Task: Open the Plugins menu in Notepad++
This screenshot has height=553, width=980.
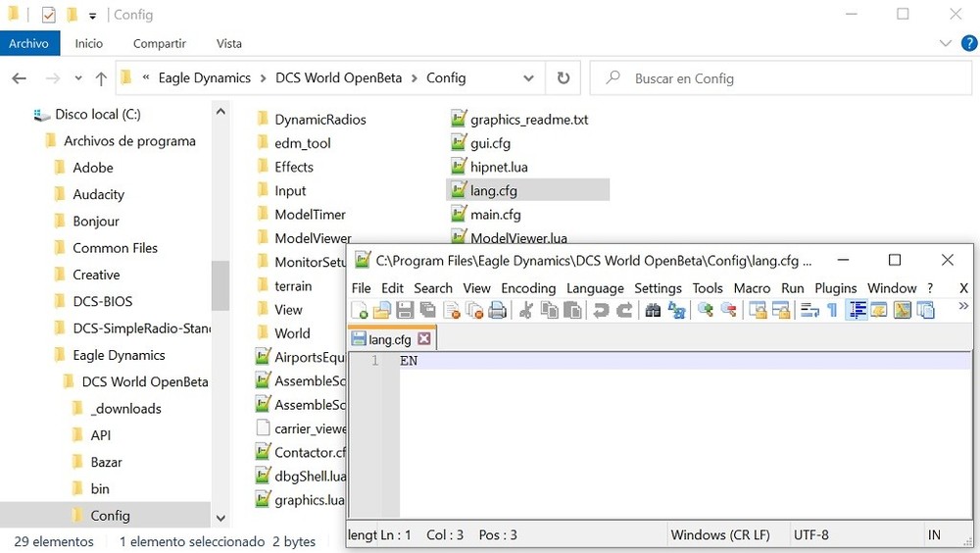Action: (x=836, y=288)
